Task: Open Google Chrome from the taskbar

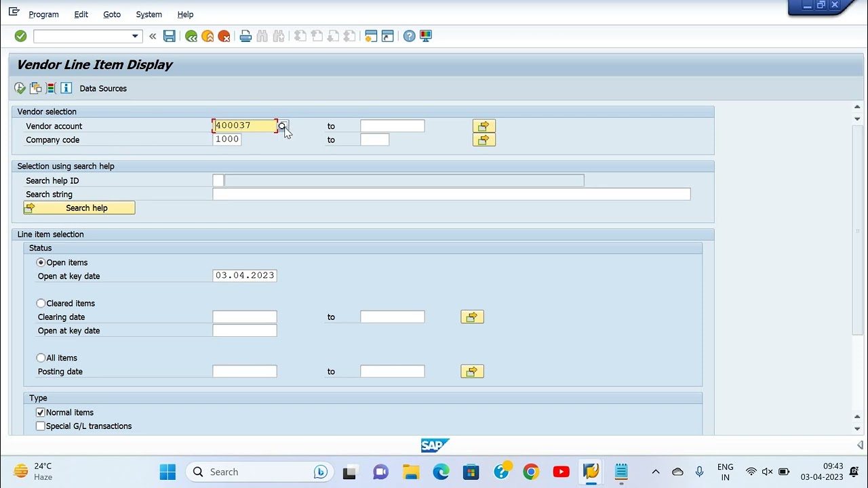Action: (531, 472)
